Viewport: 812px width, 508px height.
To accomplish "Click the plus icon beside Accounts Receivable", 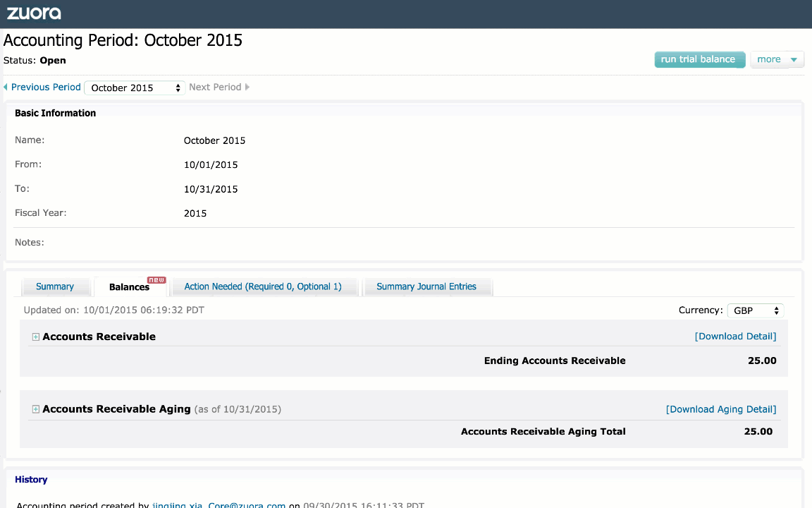I will pyautogui.click(x=35, y=337).
